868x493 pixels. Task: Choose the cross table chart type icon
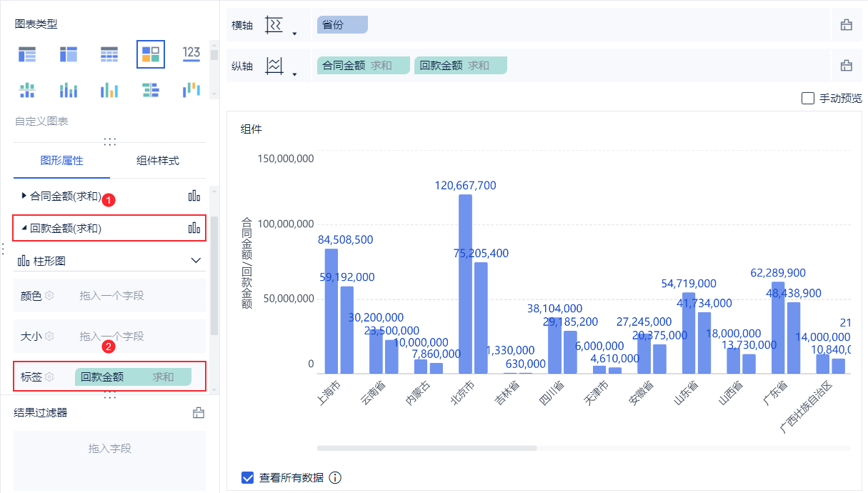coord(69,54)
